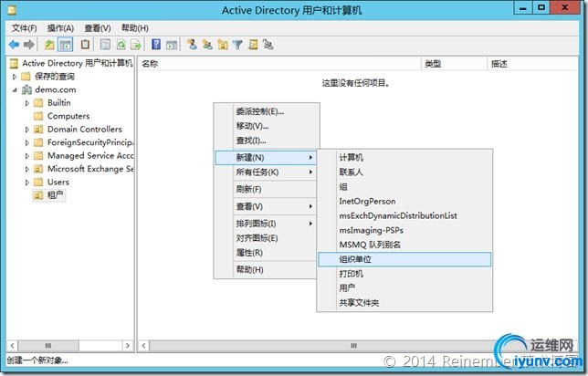Expand the 保存的查询 tree node
Image resolution: width=588 pixels, height=376 pixels.
click(x=15, y=77)
